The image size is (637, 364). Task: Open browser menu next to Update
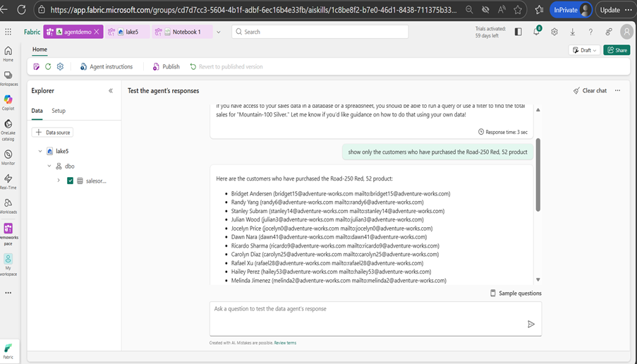coord(628,10)
